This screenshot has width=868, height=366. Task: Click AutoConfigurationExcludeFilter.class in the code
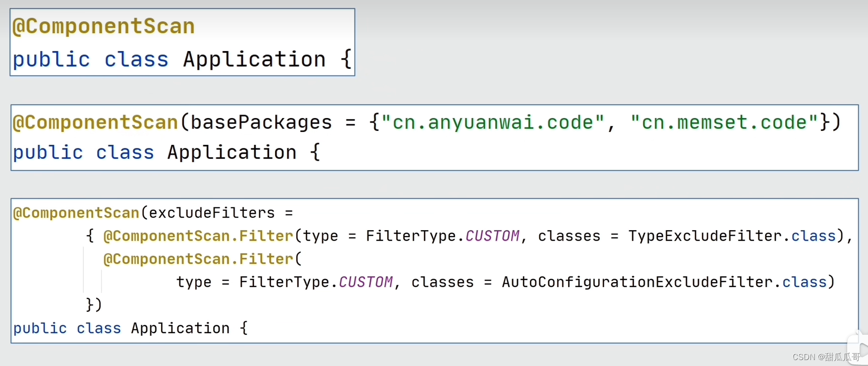[664, 282]
